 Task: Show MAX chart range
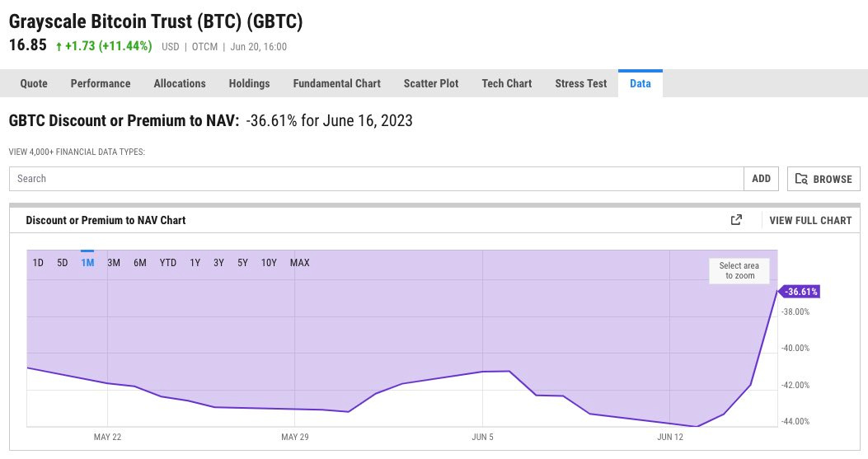click(299, 263)
